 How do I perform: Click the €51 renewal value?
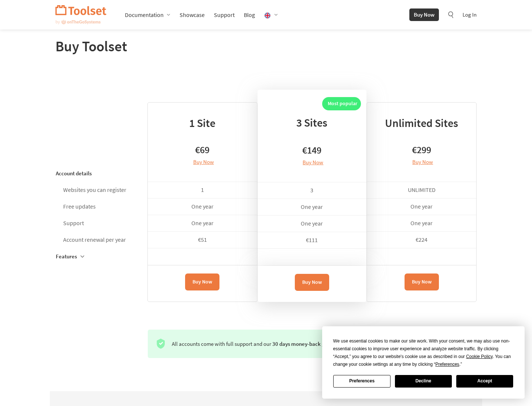[x=202, y=240]
